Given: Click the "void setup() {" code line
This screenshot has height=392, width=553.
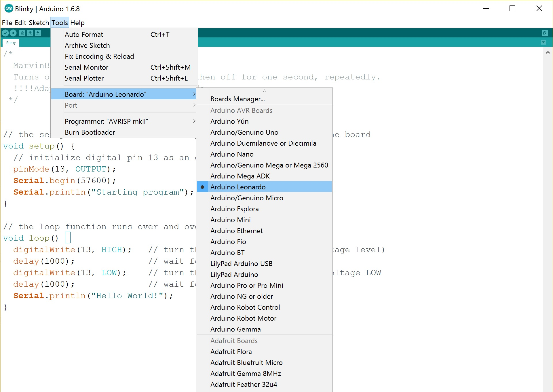Looking at the screenshot, I should pos(39,146).
